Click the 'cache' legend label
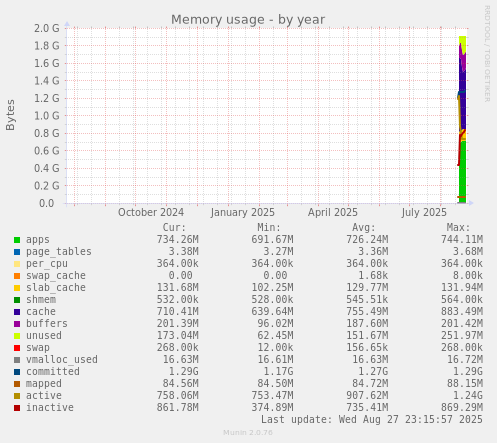497x443 pixels. 41,312
